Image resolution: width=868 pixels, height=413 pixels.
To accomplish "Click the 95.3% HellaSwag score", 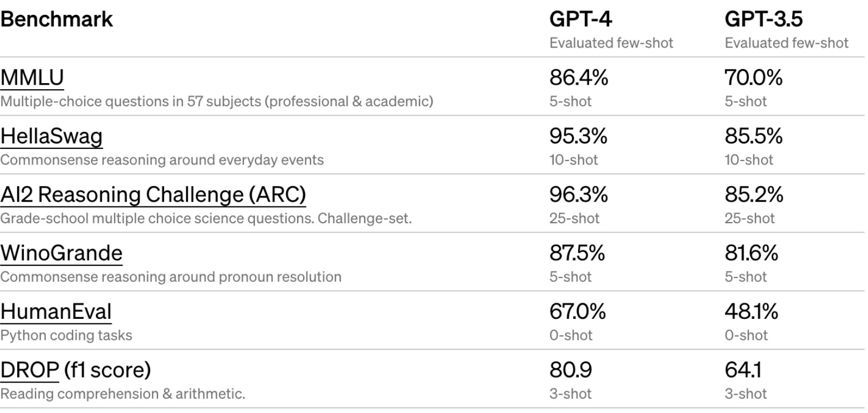I will coord(579,137).
